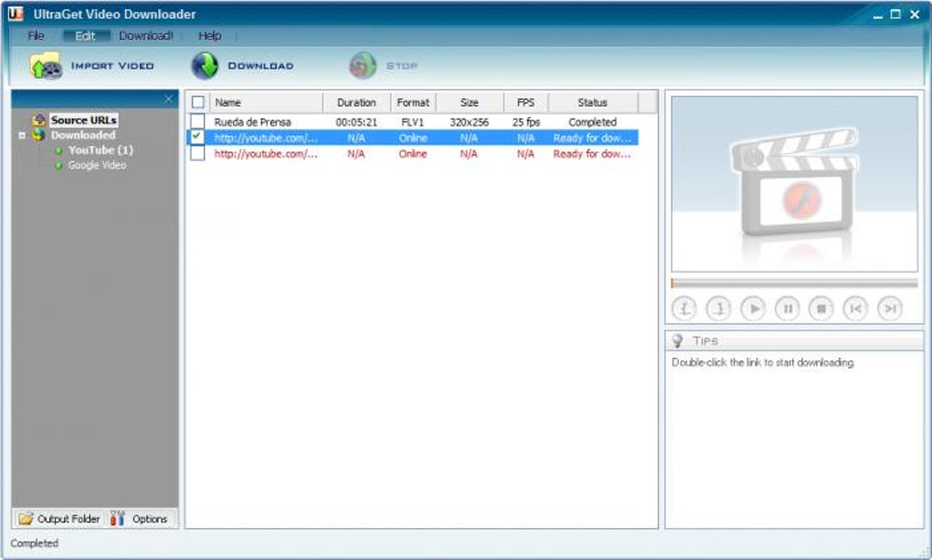Click the Download toolbar label

[x=261, y=66]
